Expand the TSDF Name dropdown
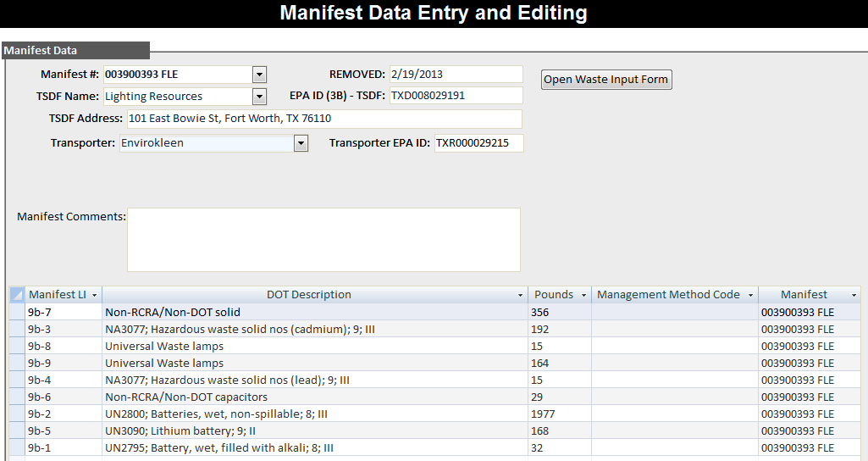Image resolution: width=868 pixels, height=461 pixels. pyautogui.click(x=259, y=97)
